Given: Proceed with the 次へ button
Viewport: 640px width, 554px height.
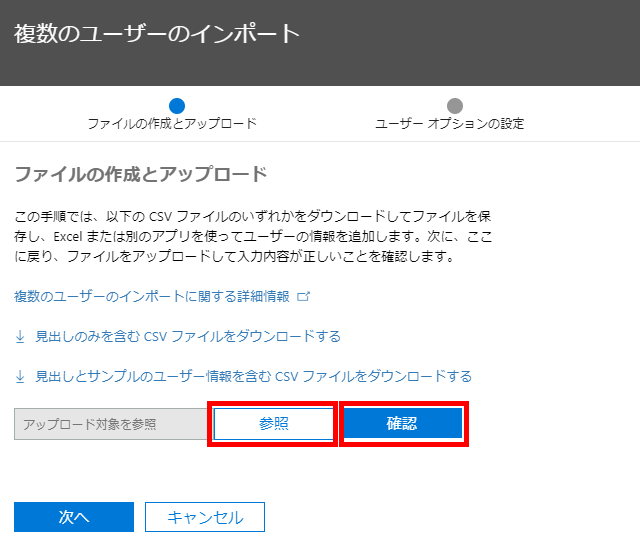Looking at the screenshot, I should tap(74, 517).
